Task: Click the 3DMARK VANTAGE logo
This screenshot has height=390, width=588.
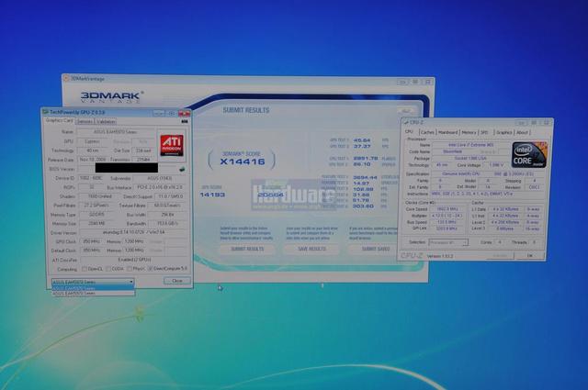Action: tap(111, 96)
